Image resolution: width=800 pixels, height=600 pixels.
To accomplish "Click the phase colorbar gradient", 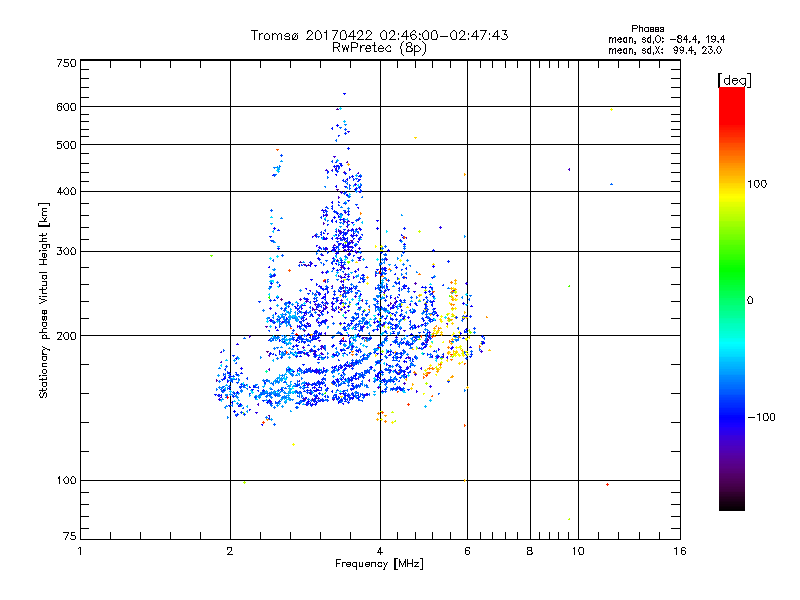I will coord(732,298).
